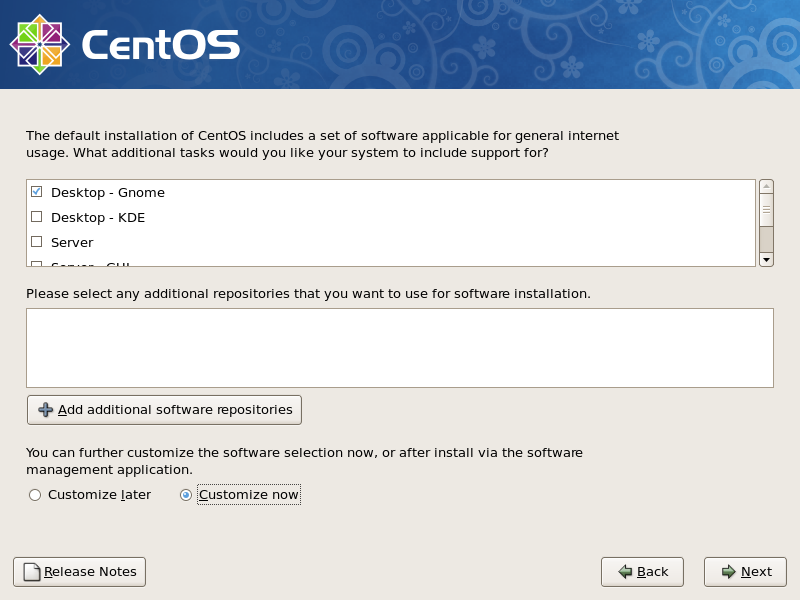Screen dimensions: 800x600
Task: Click the 'Desktop - KDE' label text
Action: pyautogui.click(x=98, y=218)
